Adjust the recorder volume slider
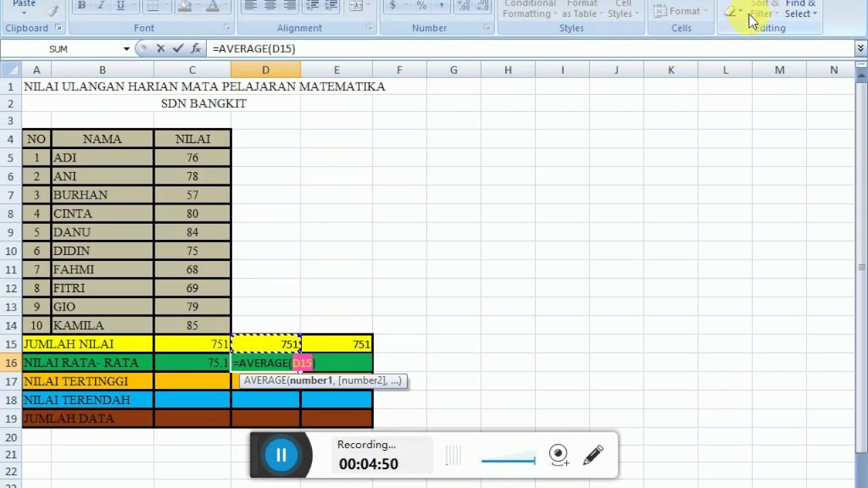 click(x=508, y=461)
